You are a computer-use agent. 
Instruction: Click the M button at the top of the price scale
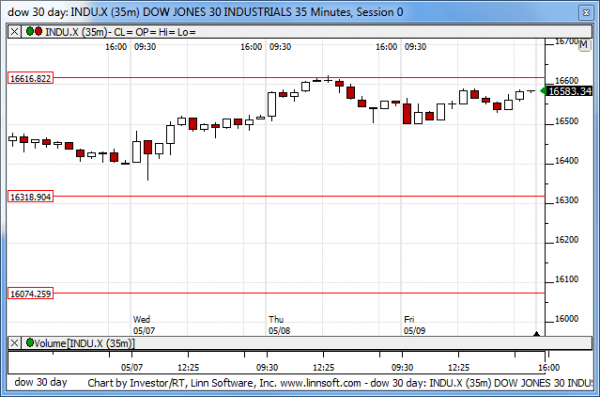584,45
